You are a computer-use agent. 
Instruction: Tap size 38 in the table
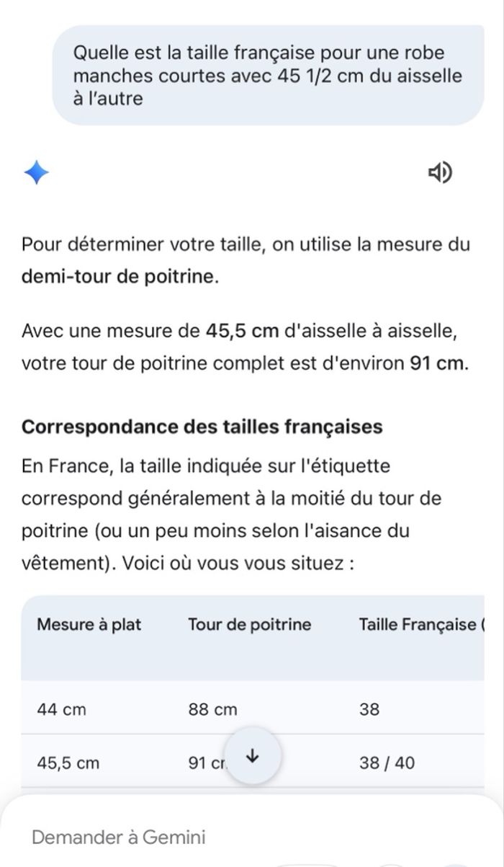[369, 709]
